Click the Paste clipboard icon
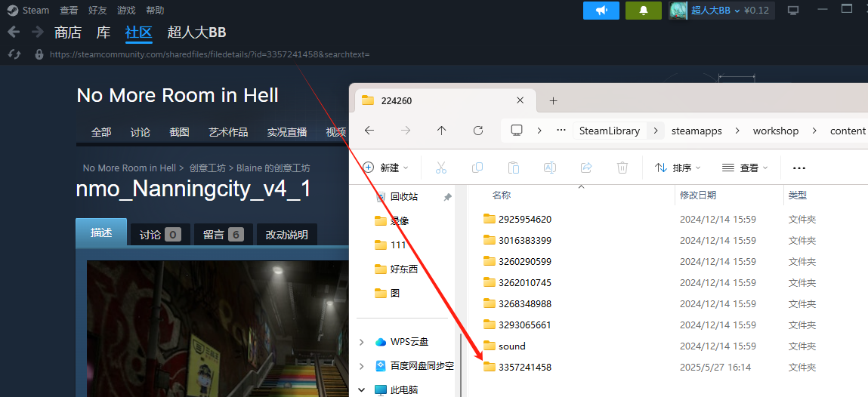The width and height of the screenshot is (868, 397). tap(514, 168)
